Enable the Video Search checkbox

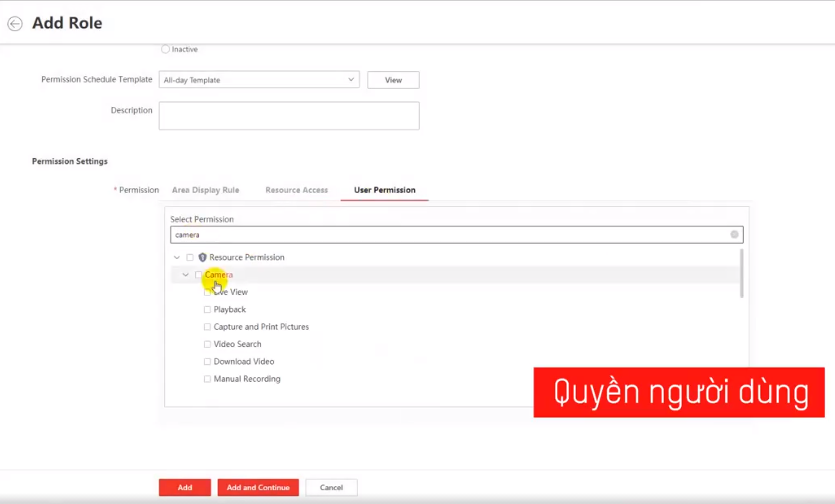pyautogui.click(x=207, y=344)
